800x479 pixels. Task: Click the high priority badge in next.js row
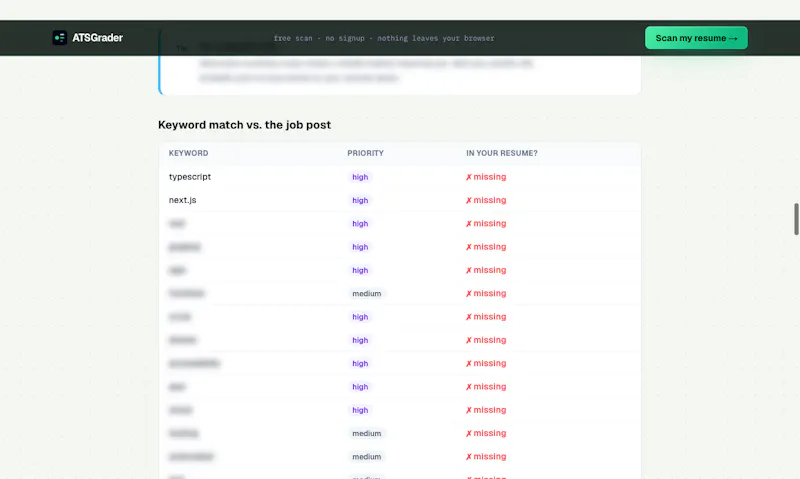pos(360,200)
